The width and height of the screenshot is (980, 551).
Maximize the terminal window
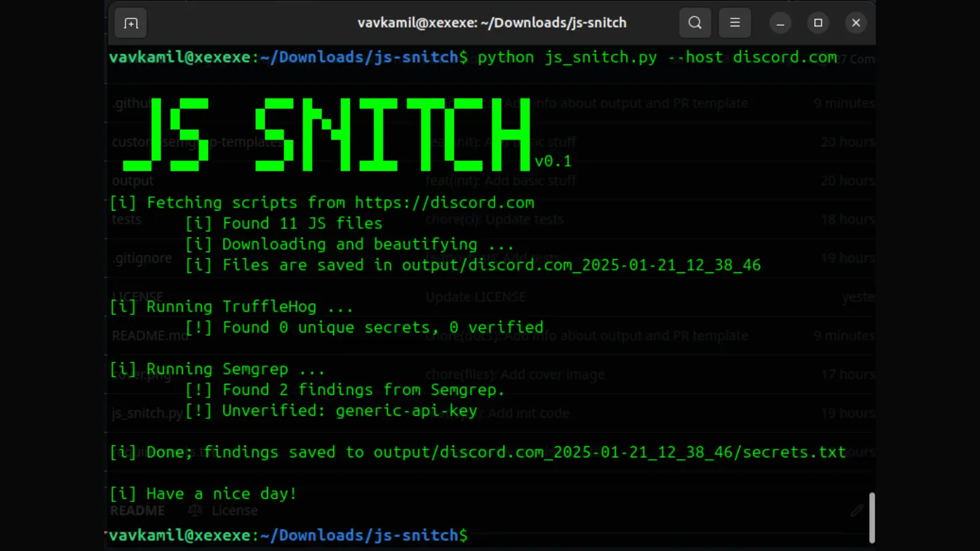(x=818, y=23)
